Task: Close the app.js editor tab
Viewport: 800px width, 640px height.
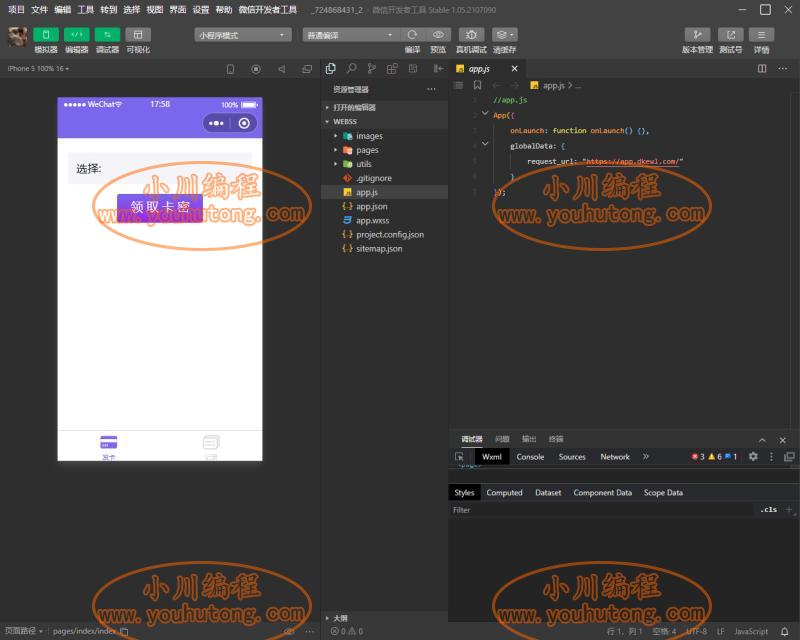Action: point(514,68)
